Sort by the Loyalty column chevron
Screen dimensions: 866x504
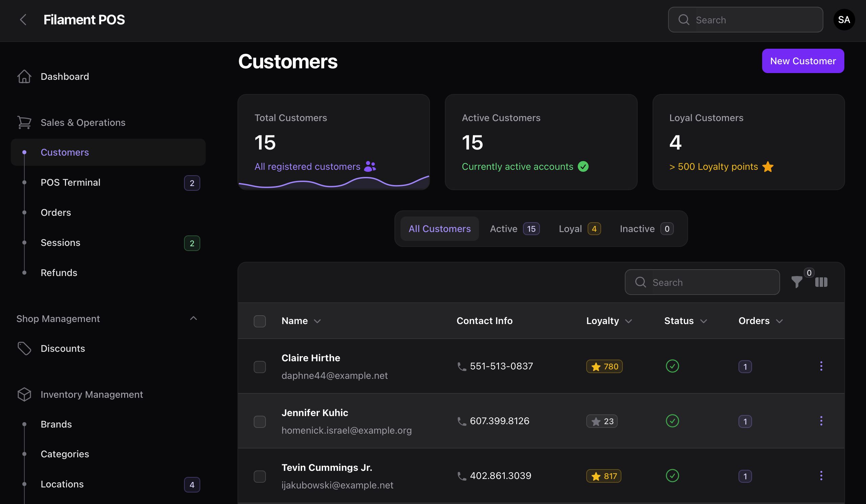[x=628, y=321]
